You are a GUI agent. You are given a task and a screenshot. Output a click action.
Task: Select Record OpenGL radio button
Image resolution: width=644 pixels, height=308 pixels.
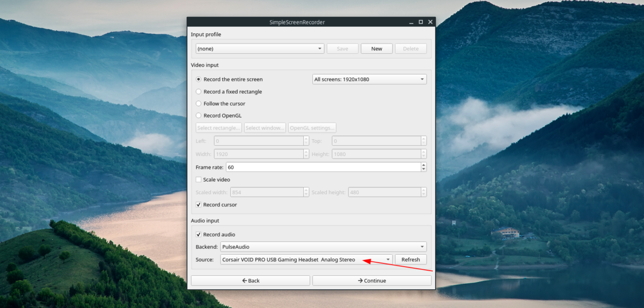click(218, 116)
